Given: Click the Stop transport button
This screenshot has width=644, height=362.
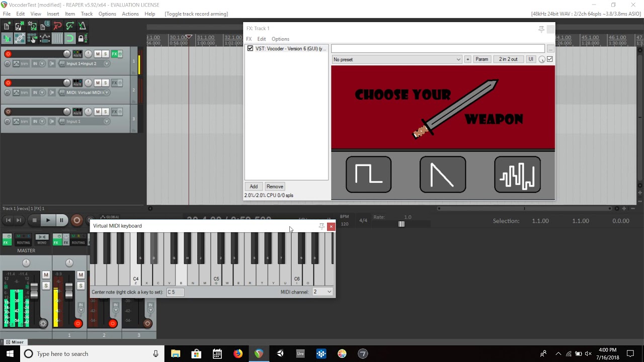Looking at the screenshot, I should coord(34,220).
